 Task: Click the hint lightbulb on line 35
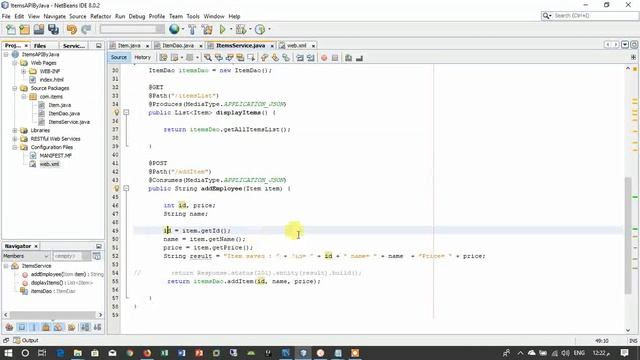116,112
